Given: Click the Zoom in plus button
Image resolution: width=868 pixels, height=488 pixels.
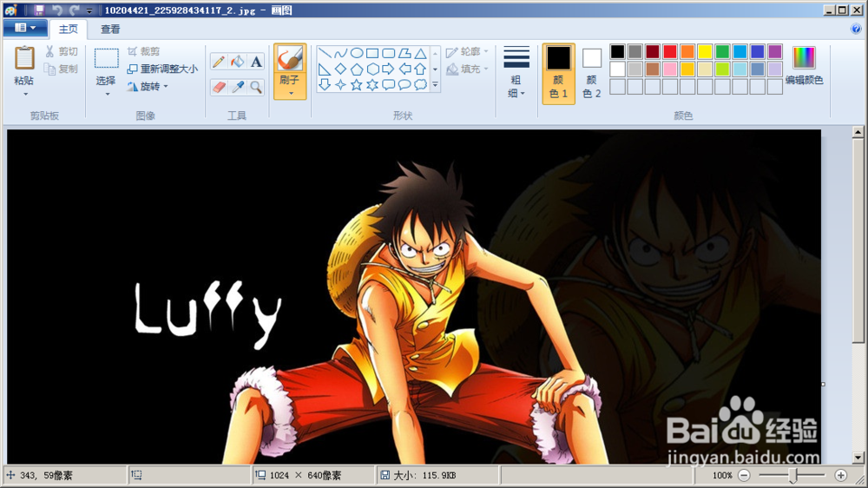Looking at the screenshot, I should [x=841, y=475].
